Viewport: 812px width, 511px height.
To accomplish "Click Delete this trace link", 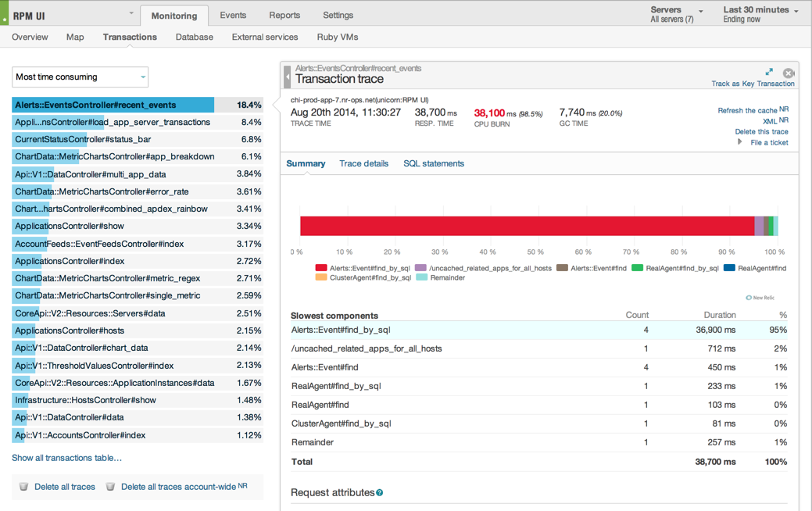I will pyautogui.click(x=761, y=131).
